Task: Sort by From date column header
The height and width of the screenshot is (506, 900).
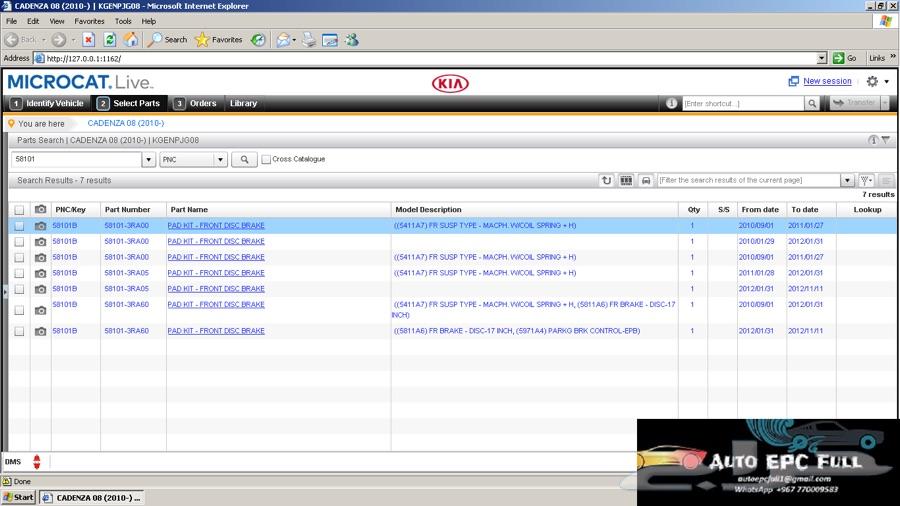Action: click(x=760, y=210)
